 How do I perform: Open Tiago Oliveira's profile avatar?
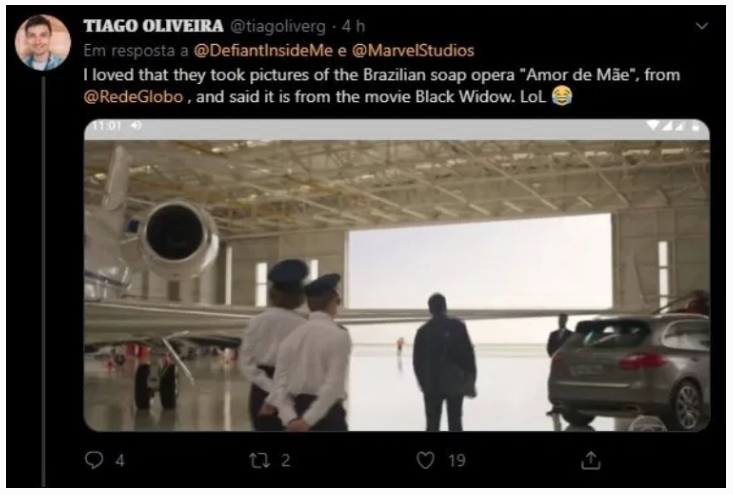(43, 43)
